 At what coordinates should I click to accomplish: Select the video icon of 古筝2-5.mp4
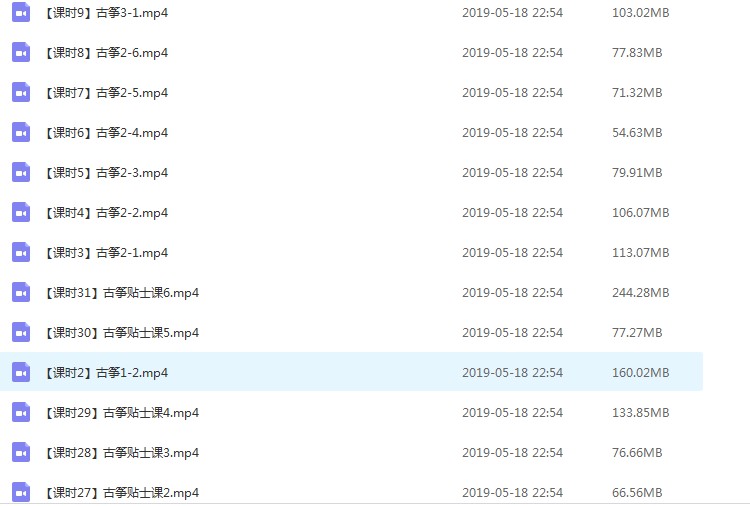tap(21, 93)
